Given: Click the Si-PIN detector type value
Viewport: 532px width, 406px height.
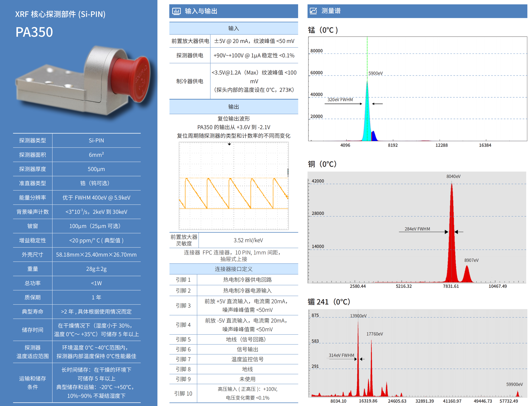Looking at the screenshot, I should tap(96, 140).
